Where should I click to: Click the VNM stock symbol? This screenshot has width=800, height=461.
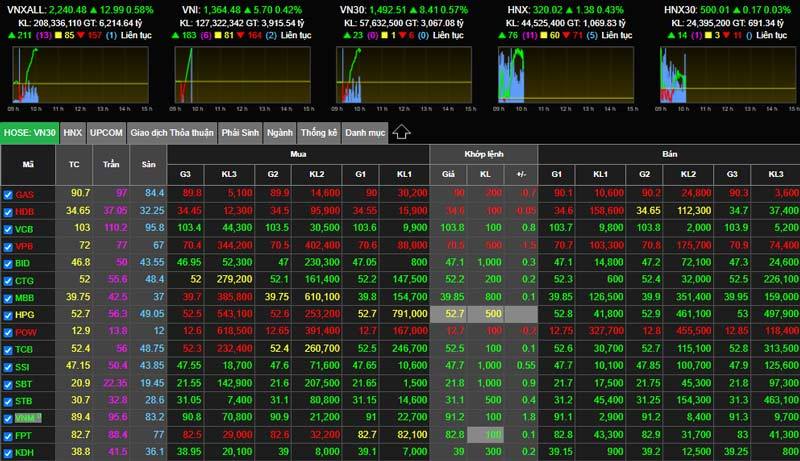(26, 419)
